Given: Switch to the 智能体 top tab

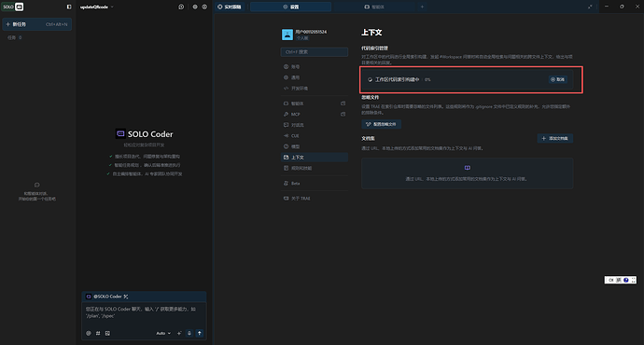Looking at the screenshot, I should coord(374,7).
